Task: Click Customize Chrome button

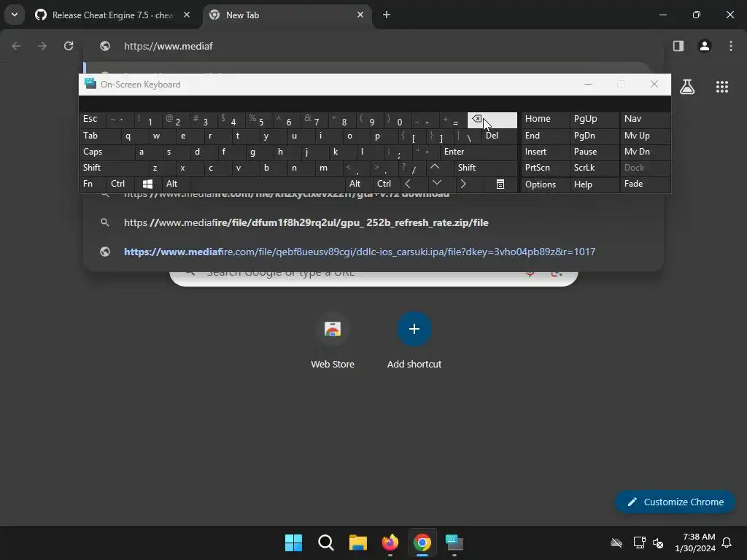Action: (x=675, y=502)
